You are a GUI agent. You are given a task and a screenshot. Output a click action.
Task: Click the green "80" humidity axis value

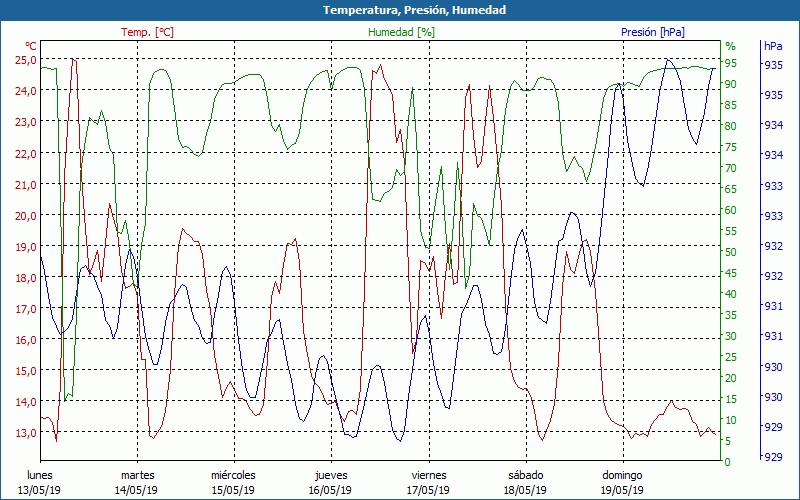coord(731,127)
